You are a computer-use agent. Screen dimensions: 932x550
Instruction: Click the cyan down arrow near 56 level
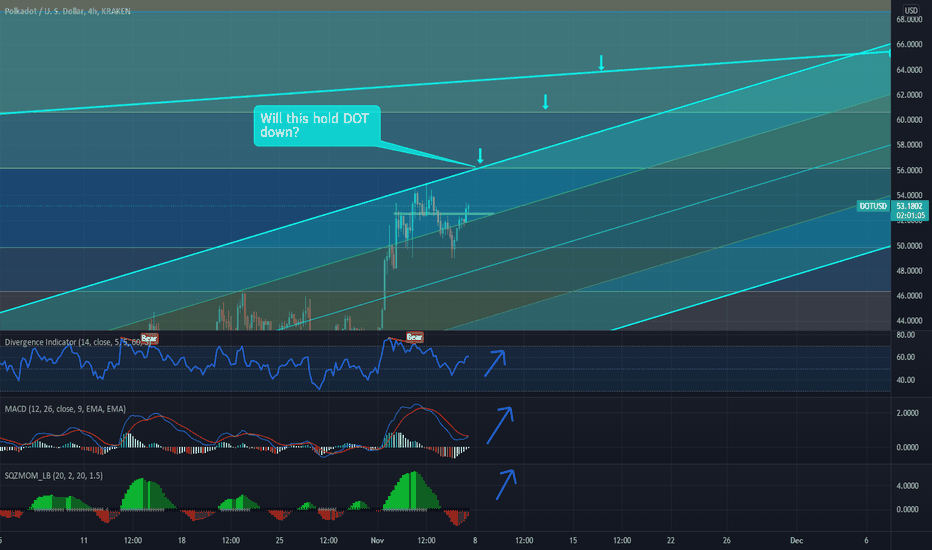pos(480,156)
